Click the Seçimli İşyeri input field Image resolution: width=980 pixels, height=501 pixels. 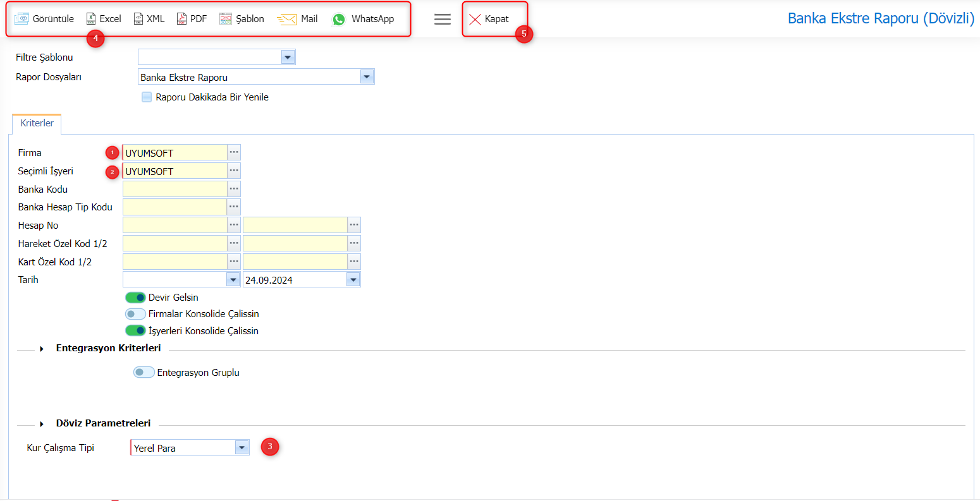click(x=175, y=171)
